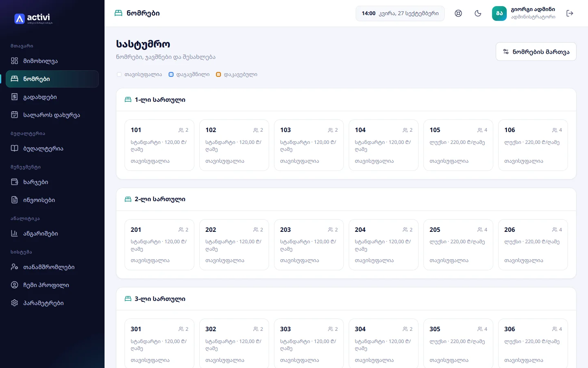Click the logout arrow icon

(570, 13)
